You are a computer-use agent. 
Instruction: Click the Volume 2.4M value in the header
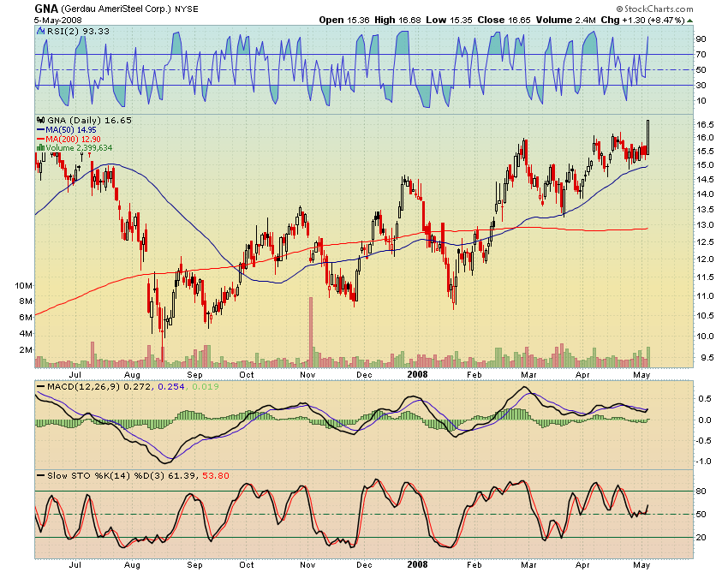pos(566,20)
